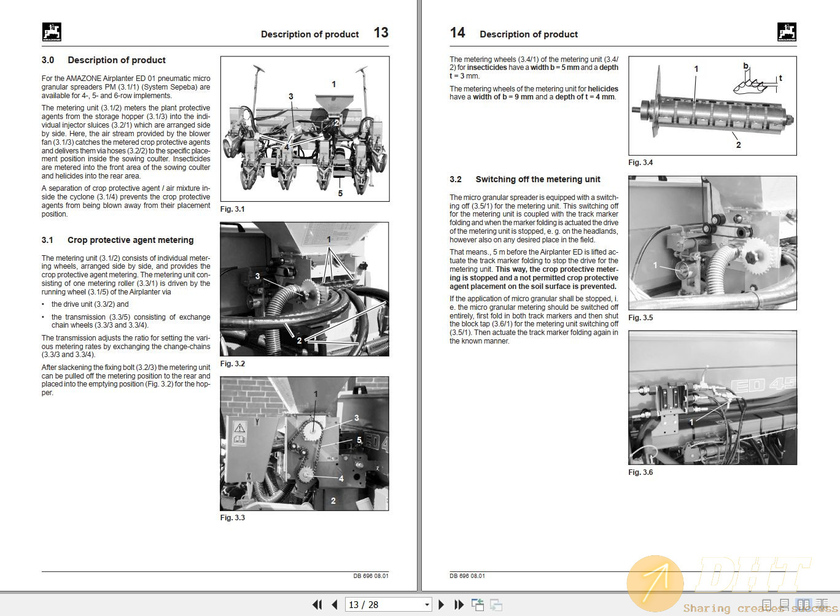Click the heading '3.0 Description of product'
Viewport: 840px width, 616px height.
(104, 60)
